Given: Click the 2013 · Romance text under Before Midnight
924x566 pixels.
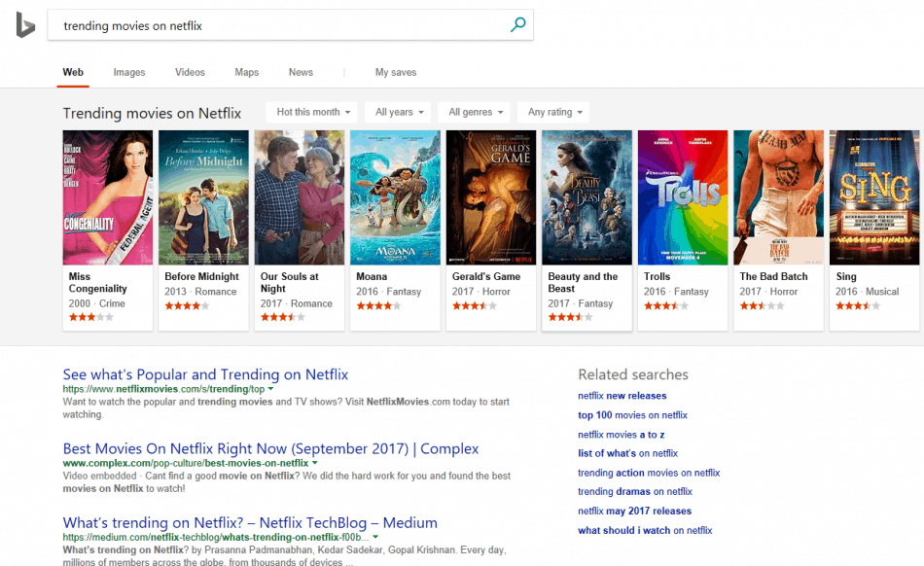Looking at the screenshot, I should [200, 292].
